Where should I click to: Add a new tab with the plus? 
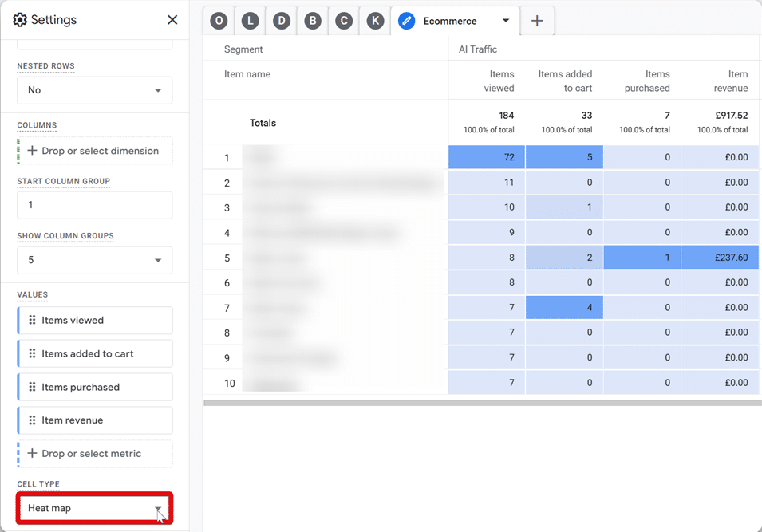click(537, 21)
